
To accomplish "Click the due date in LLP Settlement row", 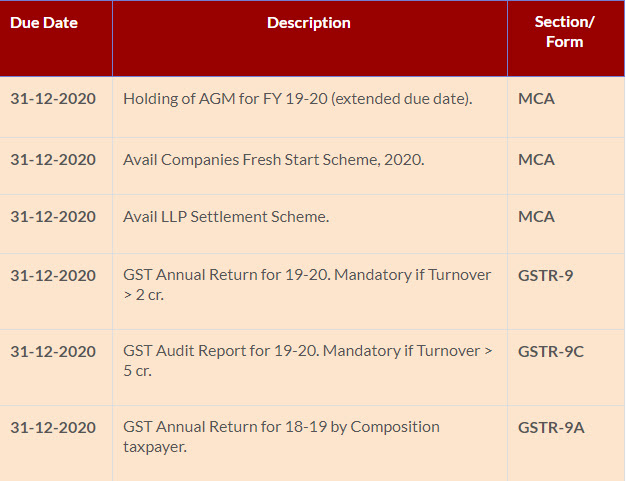I will (x=53, y=216).
